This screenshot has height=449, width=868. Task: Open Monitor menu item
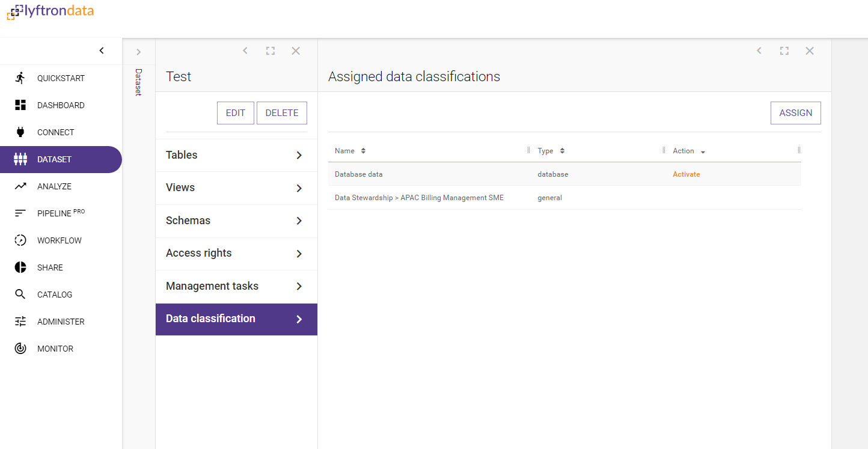tap(61, 349)
